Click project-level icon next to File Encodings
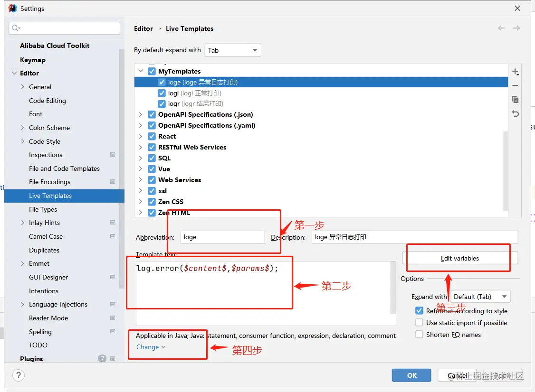The height and width of the screenshot is (392, 535). click(x=113, y=182)
